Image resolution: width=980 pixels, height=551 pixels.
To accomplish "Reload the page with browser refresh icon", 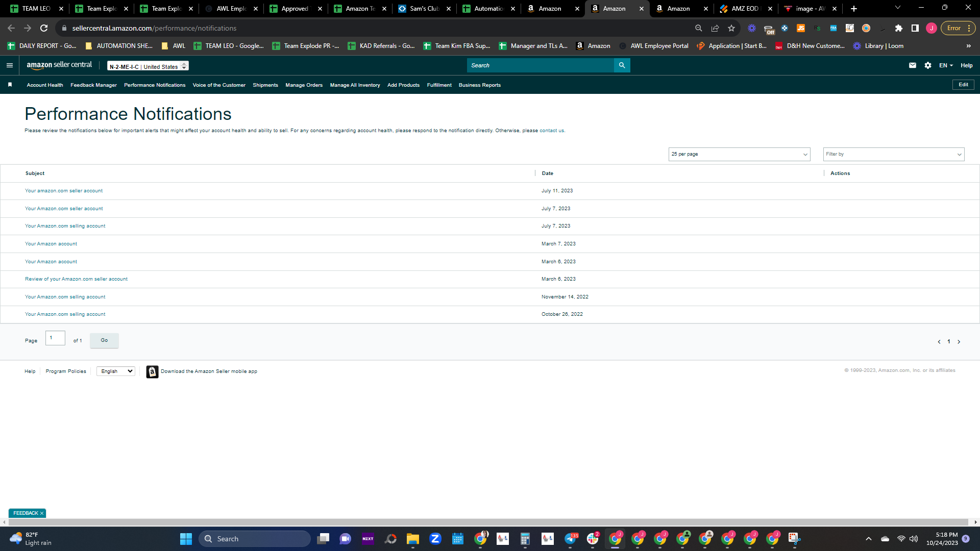I will click(44, 28).
